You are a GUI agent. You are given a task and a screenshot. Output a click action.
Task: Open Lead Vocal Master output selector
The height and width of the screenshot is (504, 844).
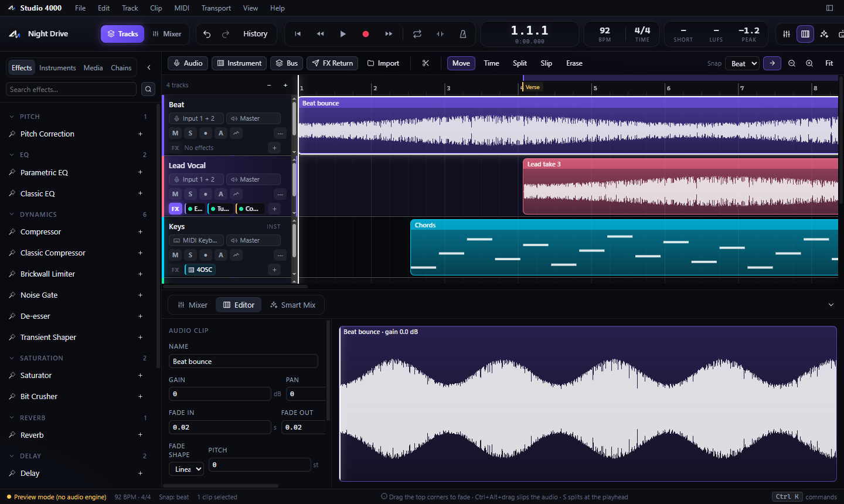(x=253, y=179)
